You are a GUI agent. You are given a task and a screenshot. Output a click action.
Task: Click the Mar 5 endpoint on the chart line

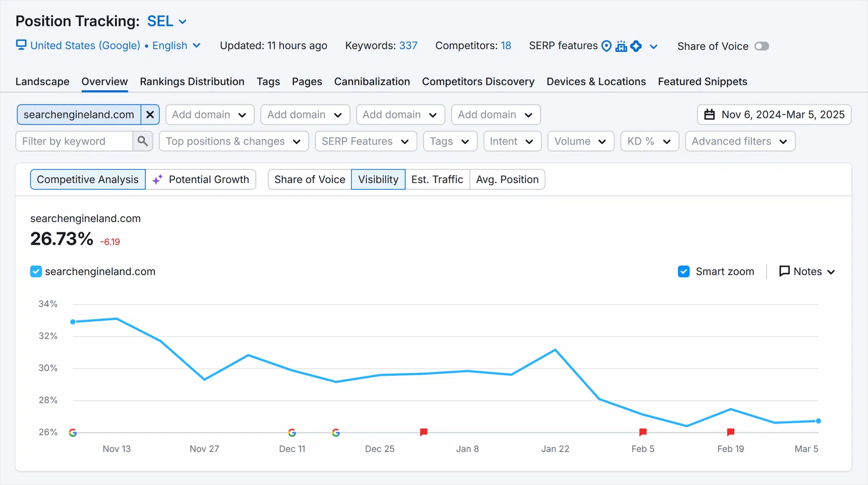(x=818, y=421)
